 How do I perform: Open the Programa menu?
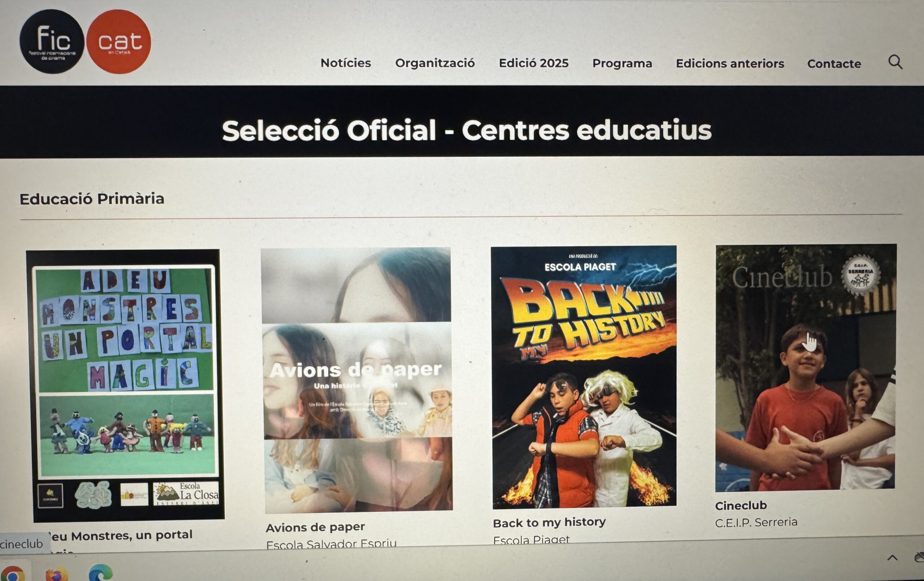[x=622, y=64]
